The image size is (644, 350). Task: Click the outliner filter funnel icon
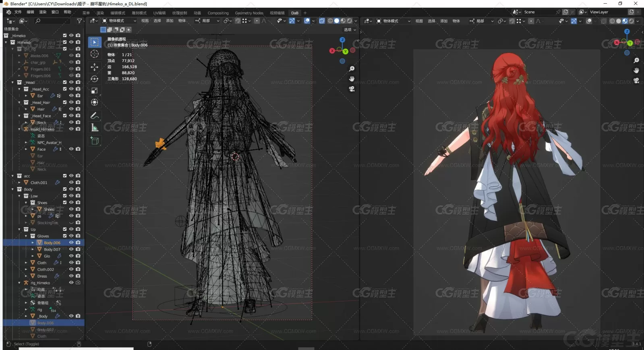point(79,21)
